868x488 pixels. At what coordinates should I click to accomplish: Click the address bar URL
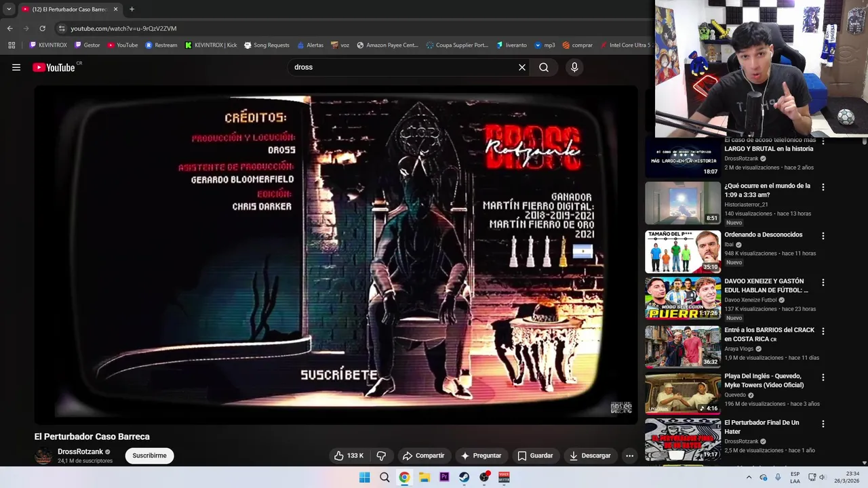click(x=123, y=28)
